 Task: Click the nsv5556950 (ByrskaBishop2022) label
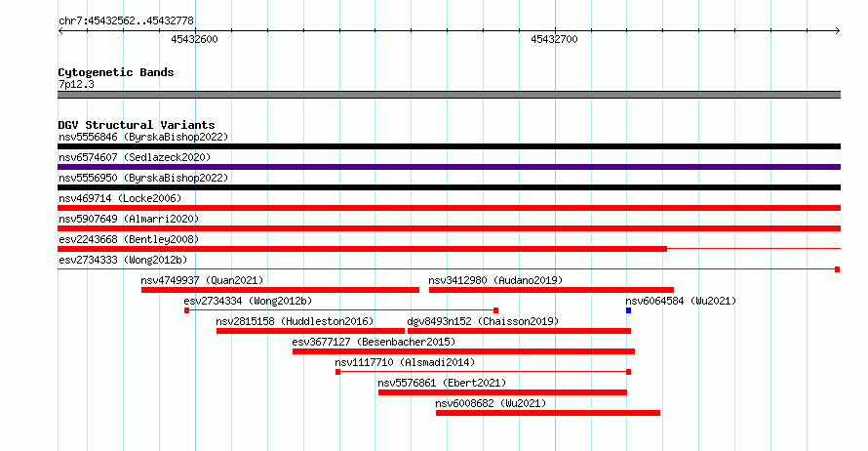pos(143,178)
